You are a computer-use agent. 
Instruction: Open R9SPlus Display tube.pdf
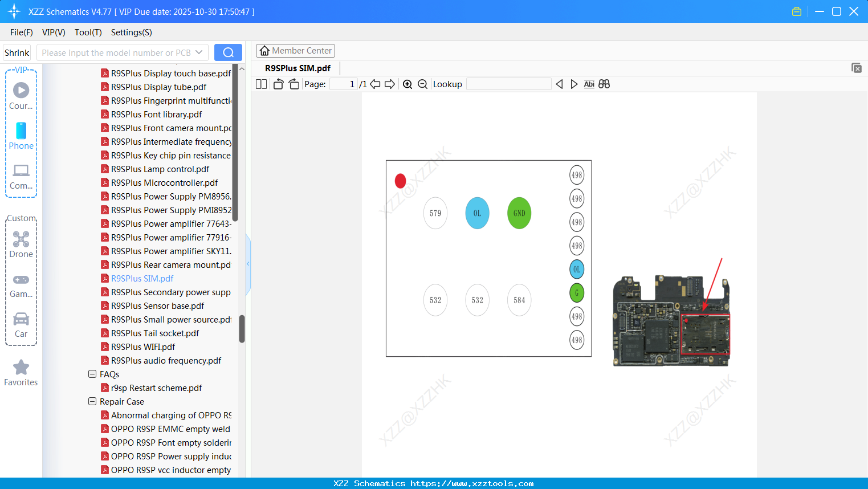coord(158,87)
